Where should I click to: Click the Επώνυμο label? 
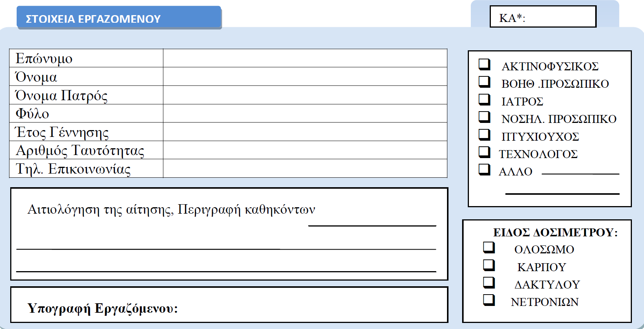pyautogui.click(x=44, y=59)
